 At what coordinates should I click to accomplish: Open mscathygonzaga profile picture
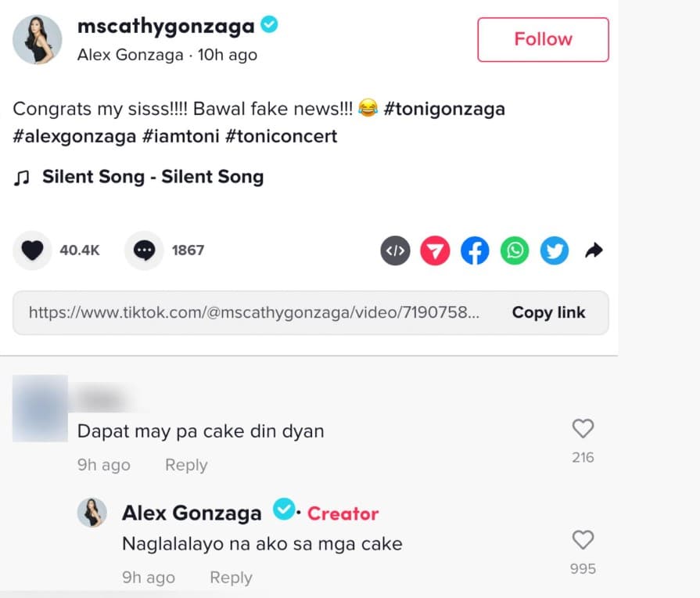coord(38,39)
